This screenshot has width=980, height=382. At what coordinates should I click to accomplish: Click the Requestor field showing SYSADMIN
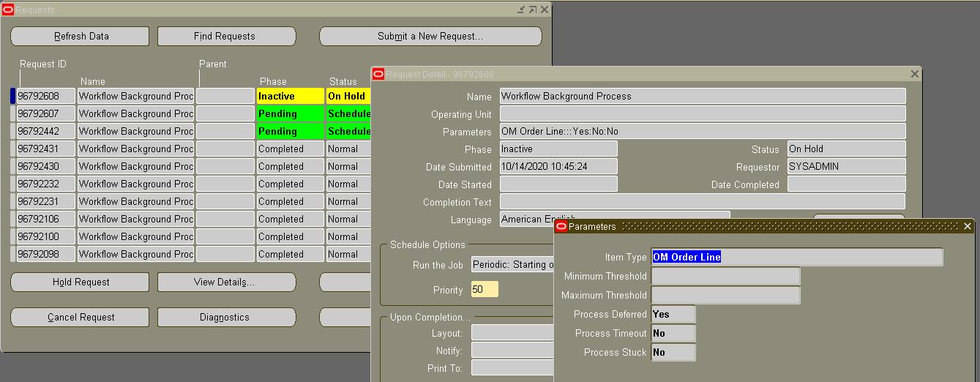[x=846, y=166]
